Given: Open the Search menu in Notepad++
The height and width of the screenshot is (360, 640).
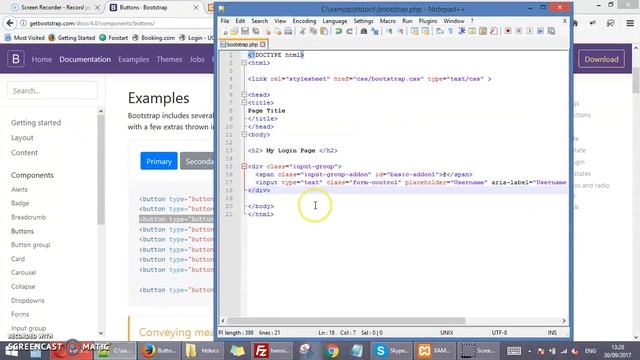Looking at the screenshot, I should (260, 21).
